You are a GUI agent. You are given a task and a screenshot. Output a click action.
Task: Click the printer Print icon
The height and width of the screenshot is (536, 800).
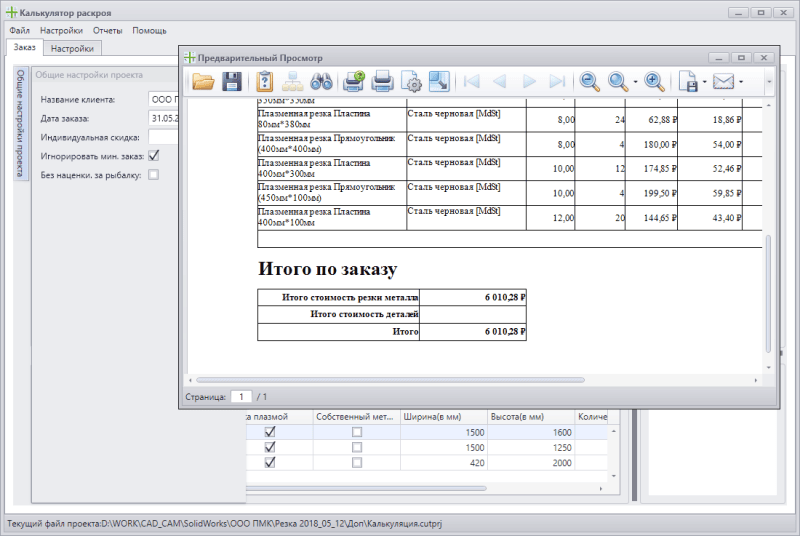coord(382,82)
